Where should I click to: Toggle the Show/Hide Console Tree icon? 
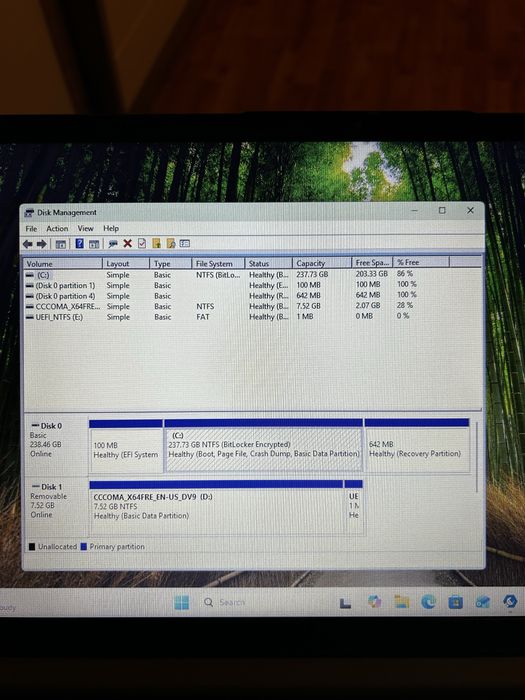point(60,244)
